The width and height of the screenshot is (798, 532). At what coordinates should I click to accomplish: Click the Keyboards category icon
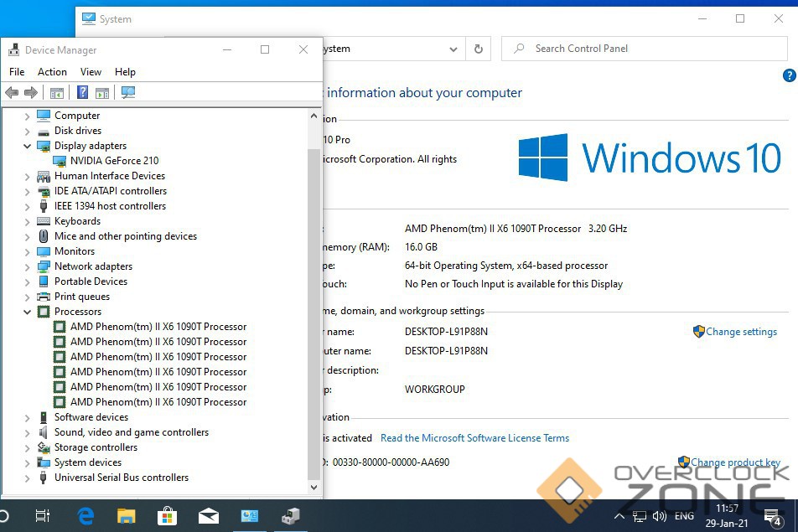pyautogui.click(x=44, y=221)
